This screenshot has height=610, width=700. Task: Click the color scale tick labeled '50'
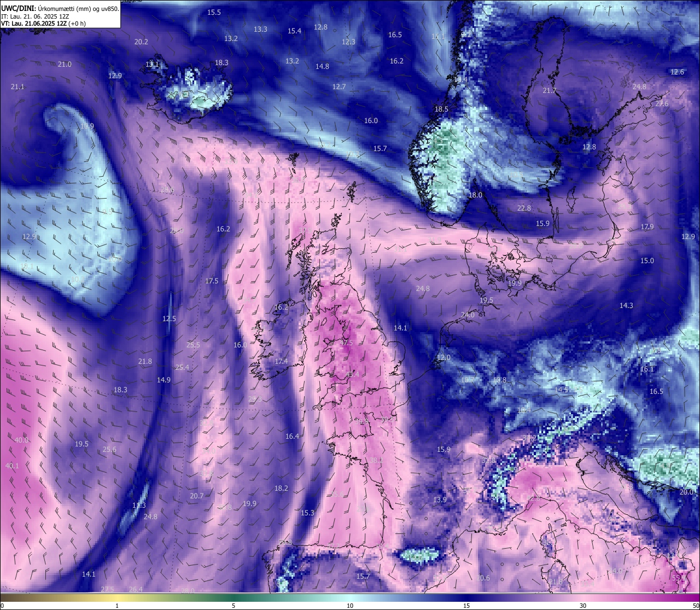click(x=695, y=606)
